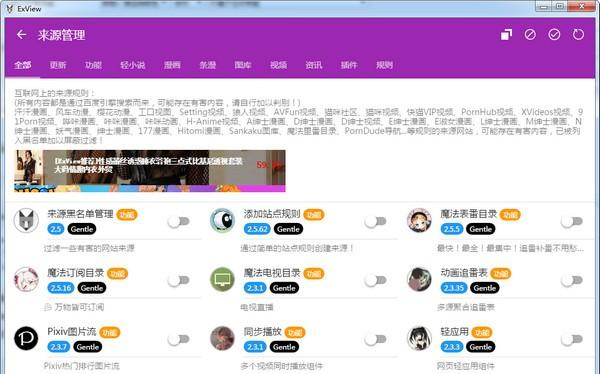The height and width of the screenshot is (374, 600).
Task: Click the panda-eye avatar of 添加站点规则
Action: coord(222,220)
